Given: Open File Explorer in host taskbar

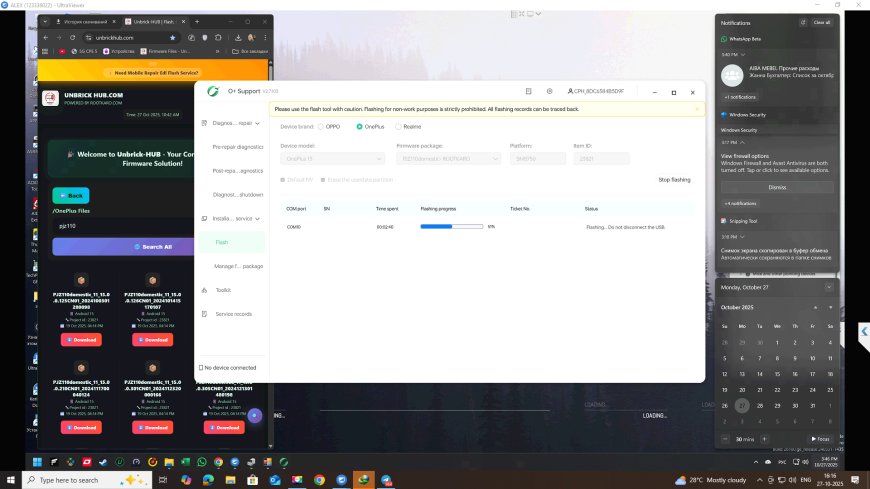Looking at the screenshot, I should pyautogui.click(x=230, y=480).
